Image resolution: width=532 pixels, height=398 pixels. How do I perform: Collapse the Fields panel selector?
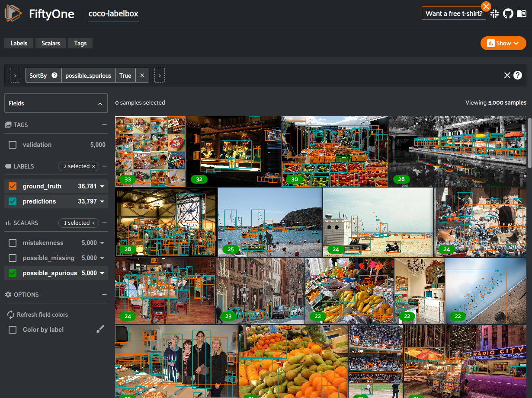100,104
